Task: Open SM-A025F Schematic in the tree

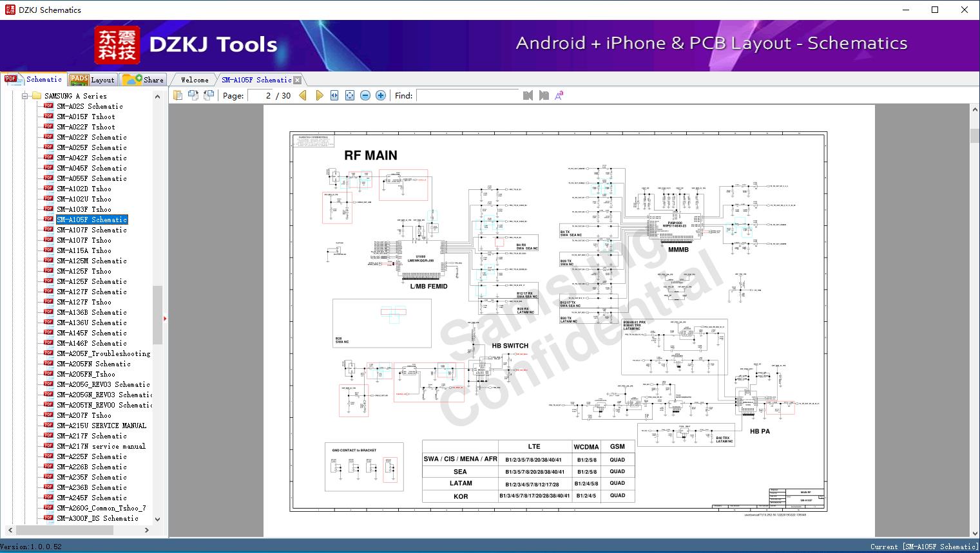Action: (x=91, y=147)
